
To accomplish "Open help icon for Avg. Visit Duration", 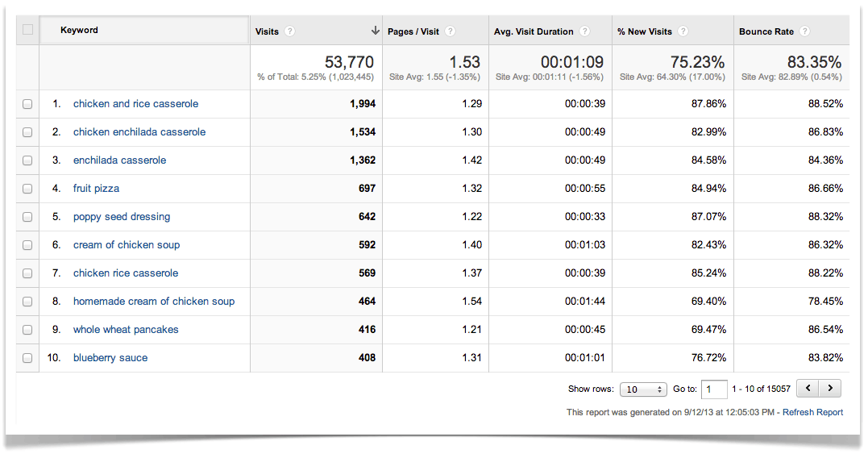I will [x=584, y=31].
